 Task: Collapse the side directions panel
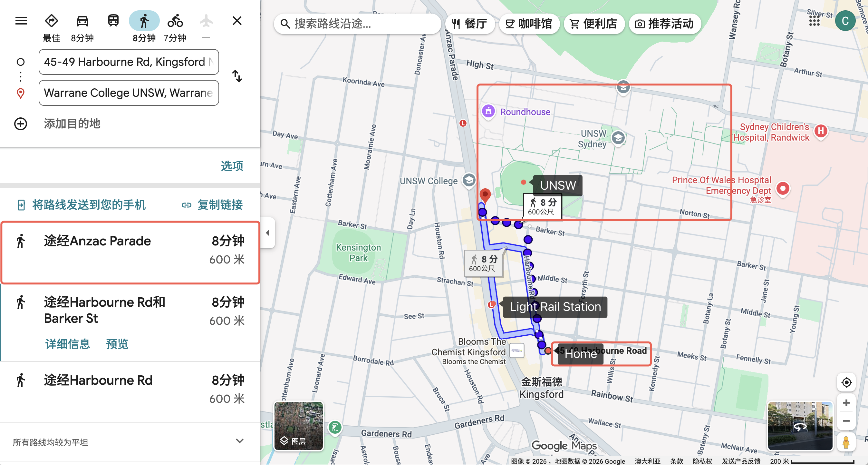point(268,233)
